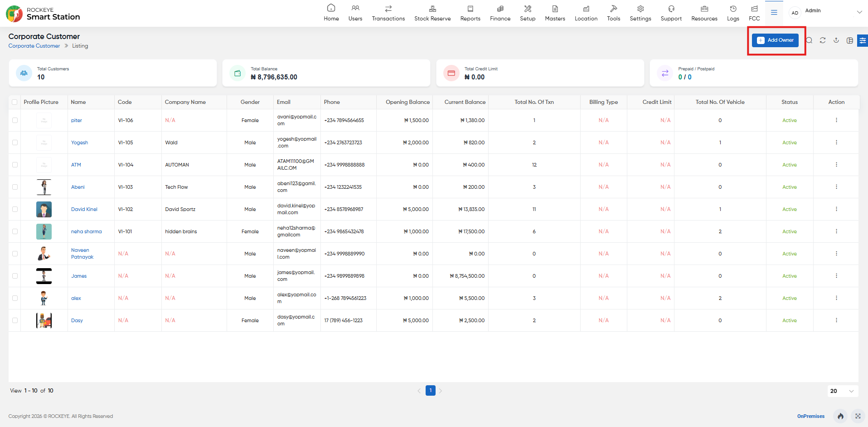The height and width of the screenshot is (427, 868).
Task: Click the flame icon near OnPremises
Action: 841,416
